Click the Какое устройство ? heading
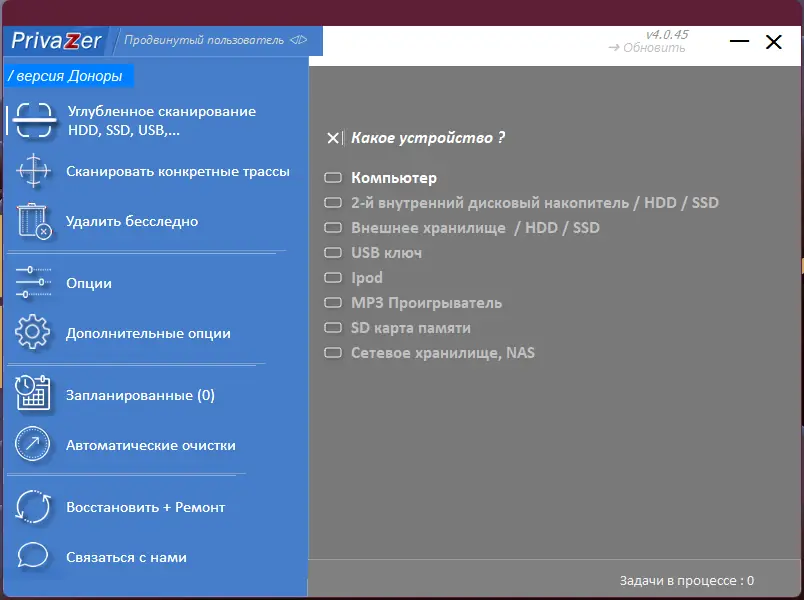 point(428,138)
